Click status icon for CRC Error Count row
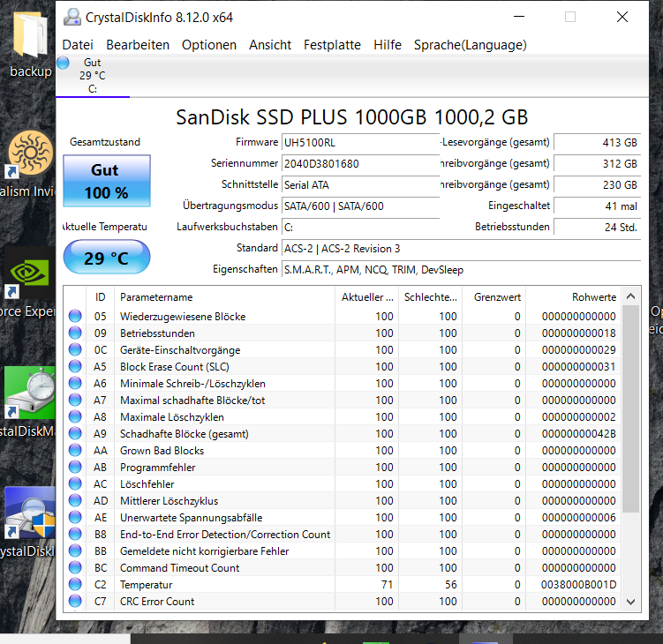This screenshot has width=663, height=644. (x=75, y=602)
